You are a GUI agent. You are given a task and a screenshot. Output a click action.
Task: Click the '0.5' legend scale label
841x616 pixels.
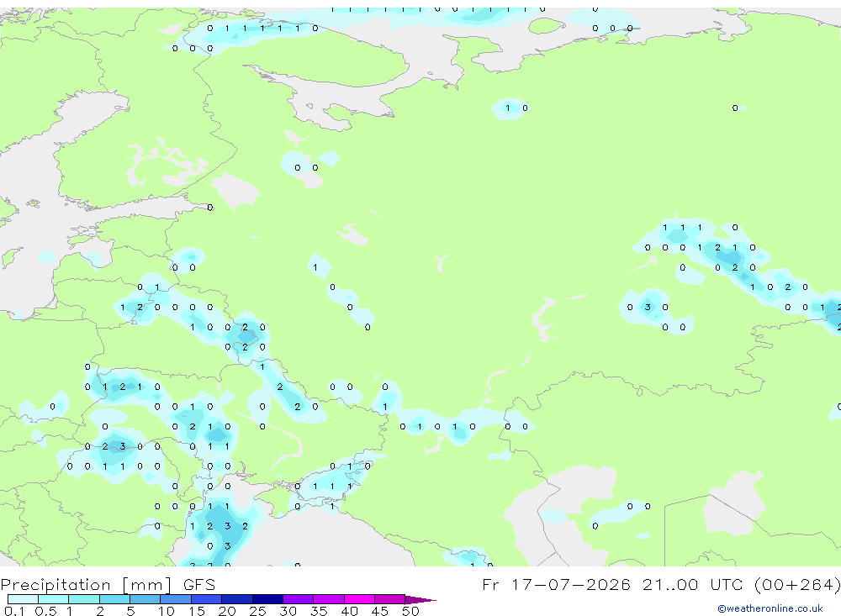(45, 611)
